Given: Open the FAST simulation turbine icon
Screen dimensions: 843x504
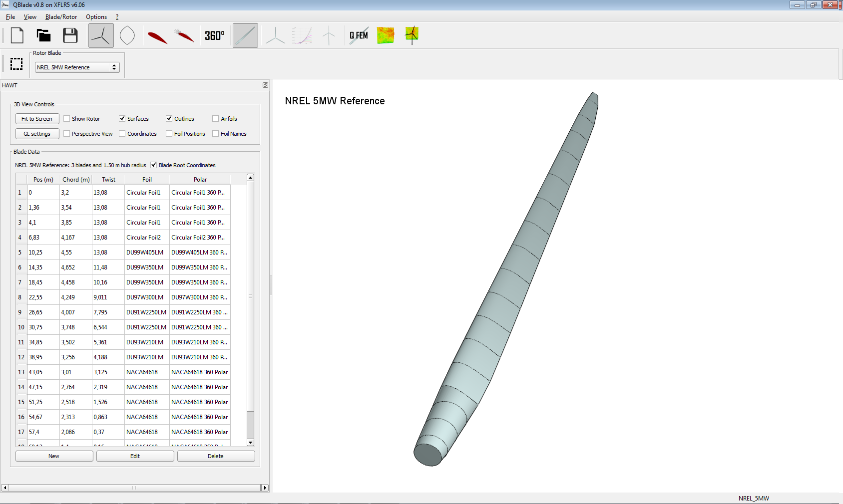Looking at the screenshot, I should click(412, 35).
